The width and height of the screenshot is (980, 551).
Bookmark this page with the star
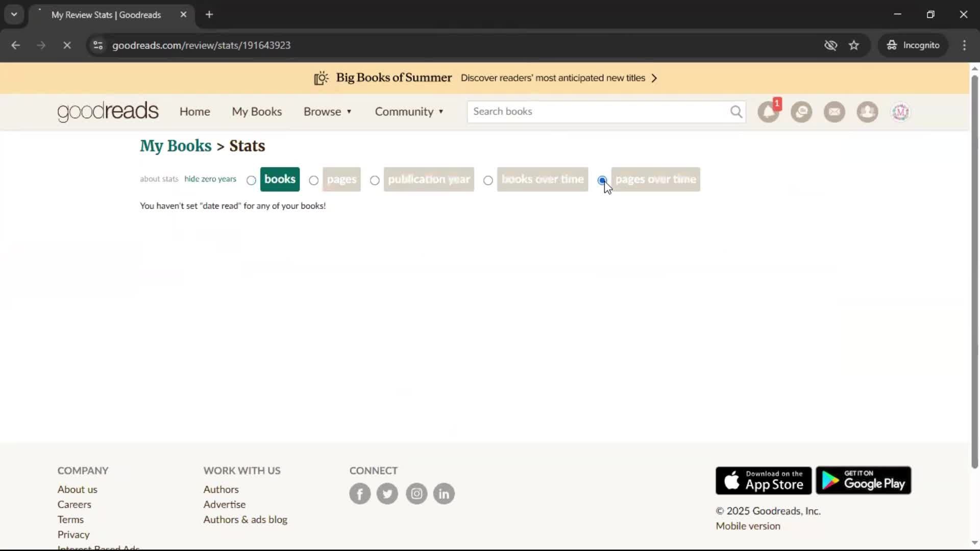point(854,45)
